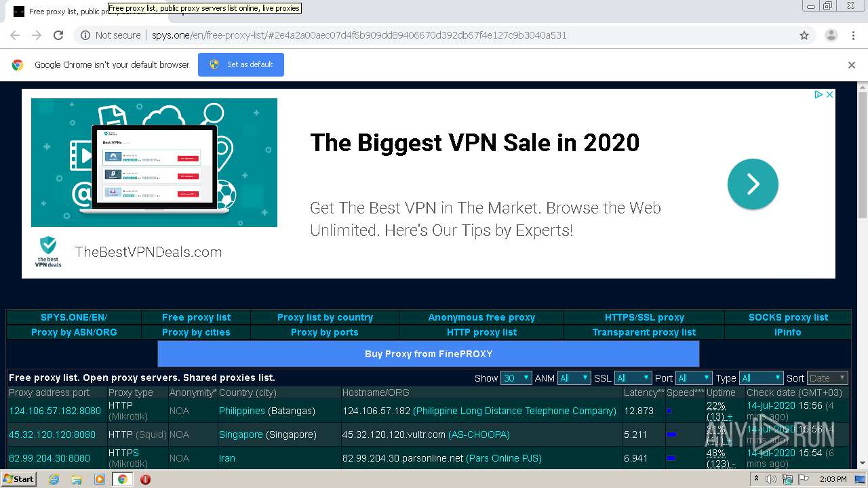Bookmark this page with the star icon

pos(804,35)
